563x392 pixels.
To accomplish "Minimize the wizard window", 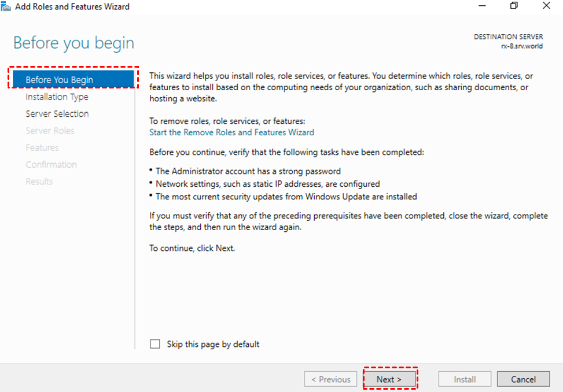I will (482, 6).
